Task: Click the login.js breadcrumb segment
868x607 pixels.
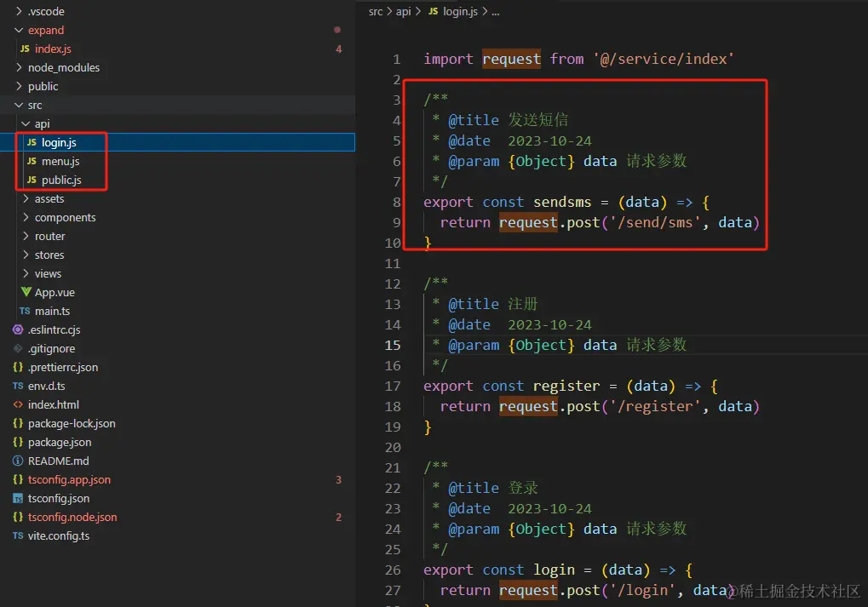Action: [x=460, y=11]
